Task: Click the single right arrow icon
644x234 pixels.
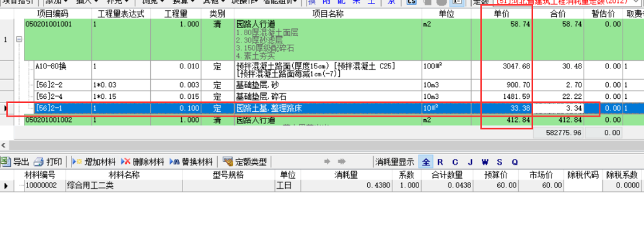Action: (x=327, y=161)
